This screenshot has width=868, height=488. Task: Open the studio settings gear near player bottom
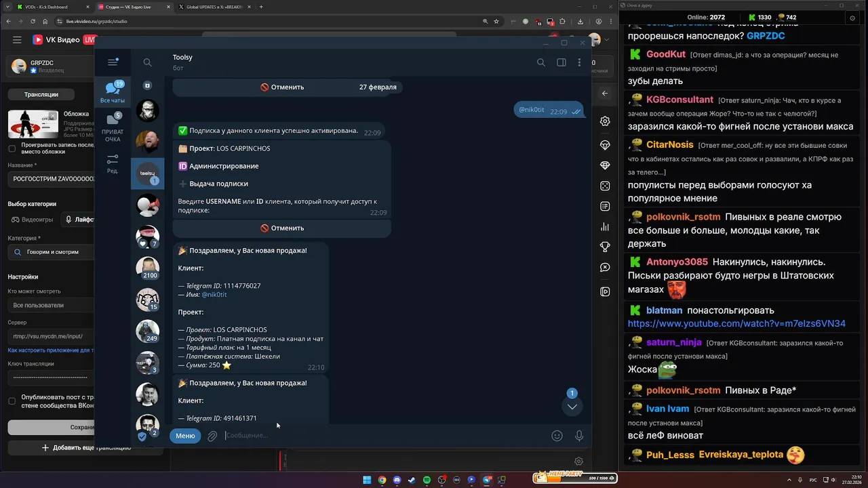[578, 462]
